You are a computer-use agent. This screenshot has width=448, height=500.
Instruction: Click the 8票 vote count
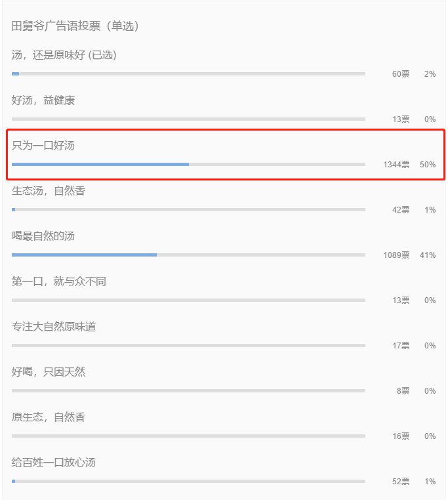[403, 391]
